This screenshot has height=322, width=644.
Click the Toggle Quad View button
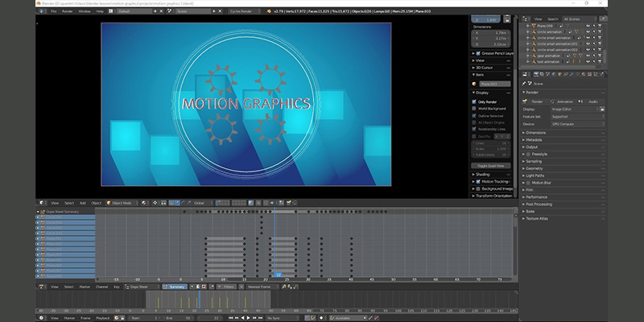point(491,166)
